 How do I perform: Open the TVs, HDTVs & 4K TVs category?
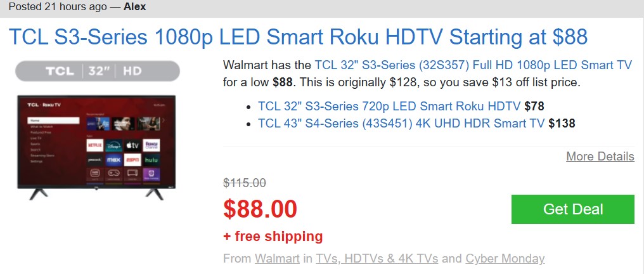click(x=377, y=259)
